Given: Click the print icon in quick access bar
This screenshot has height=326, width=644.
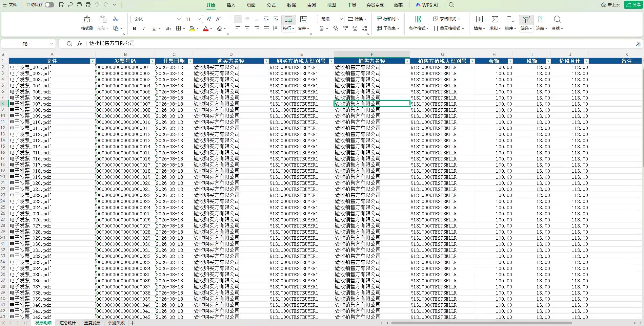Looking at the screenshot, I should (79, 5).
